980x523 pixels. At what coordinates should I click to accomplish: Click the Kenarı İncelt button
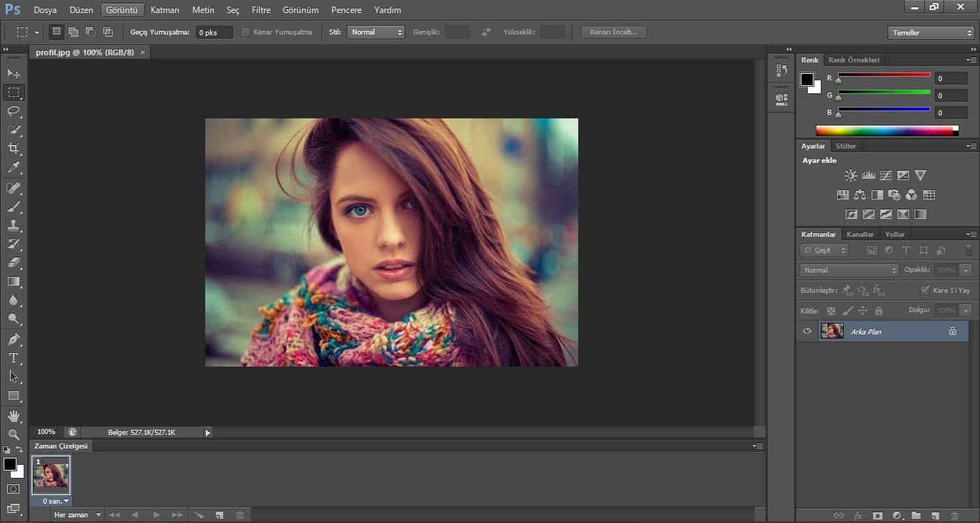coord(613,32)
